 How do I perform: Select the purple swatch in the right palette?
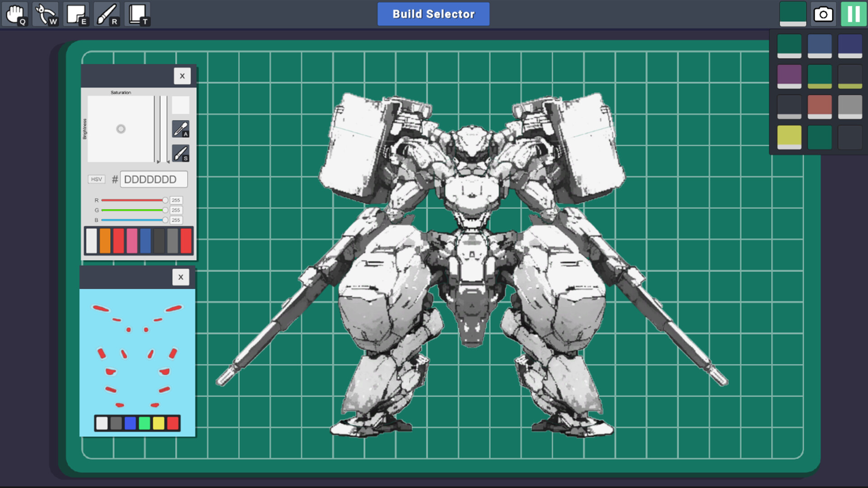pos(789,75)
